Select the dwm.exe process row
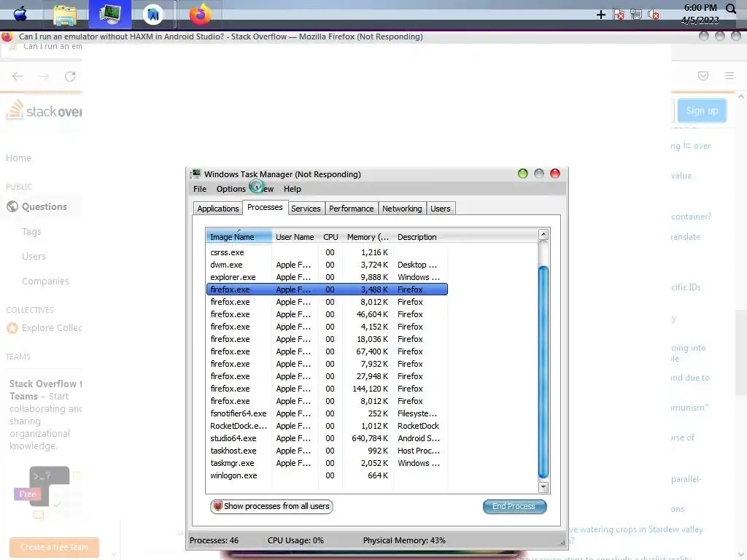 coord(327,265)
